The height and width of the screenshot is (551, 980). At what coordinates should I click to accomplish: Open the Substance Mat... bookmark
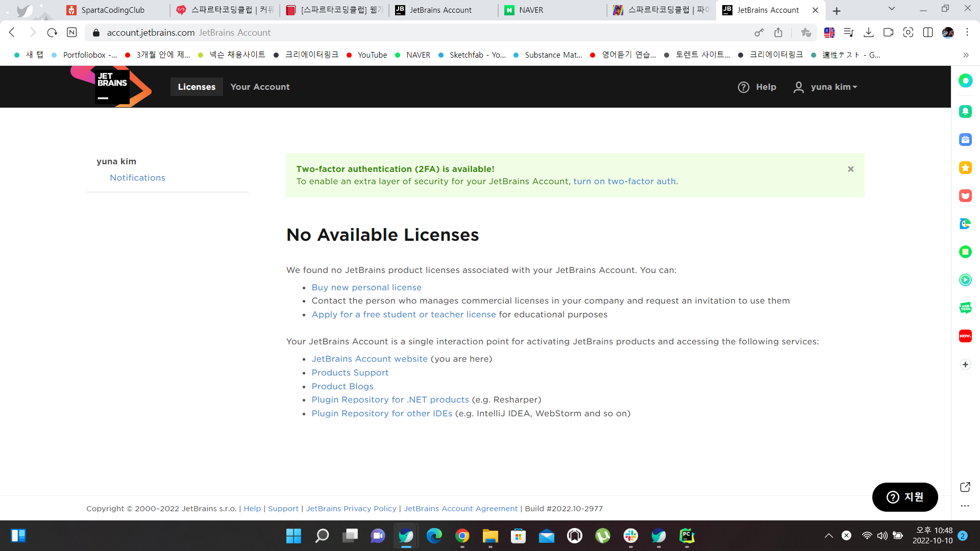coord(548,55)
